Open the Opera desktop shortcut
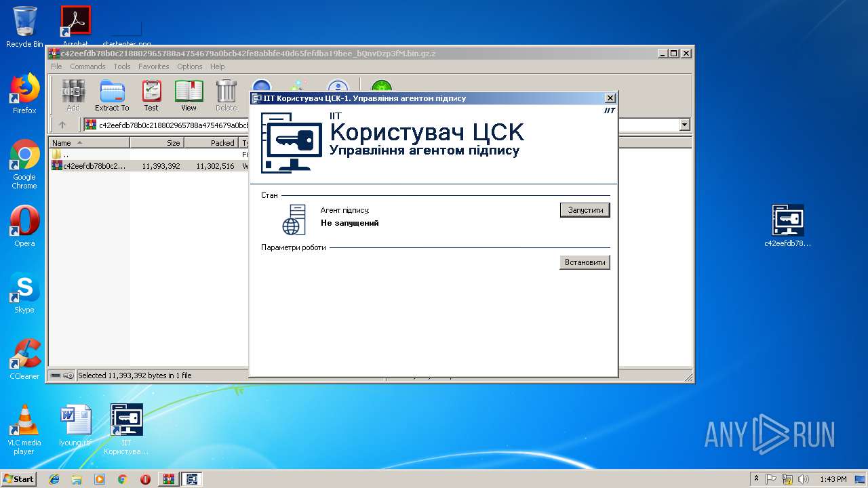 click(x=24, y=226)
